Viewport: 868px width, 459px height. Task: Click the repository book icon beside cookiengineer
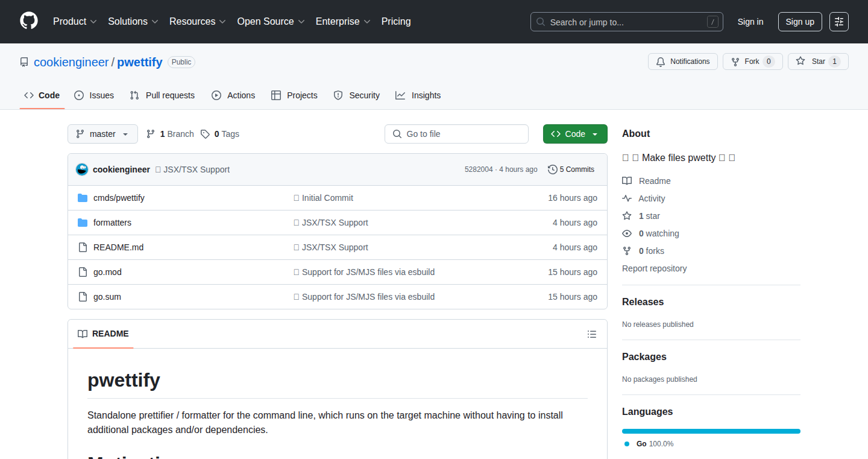pos(24,62)
